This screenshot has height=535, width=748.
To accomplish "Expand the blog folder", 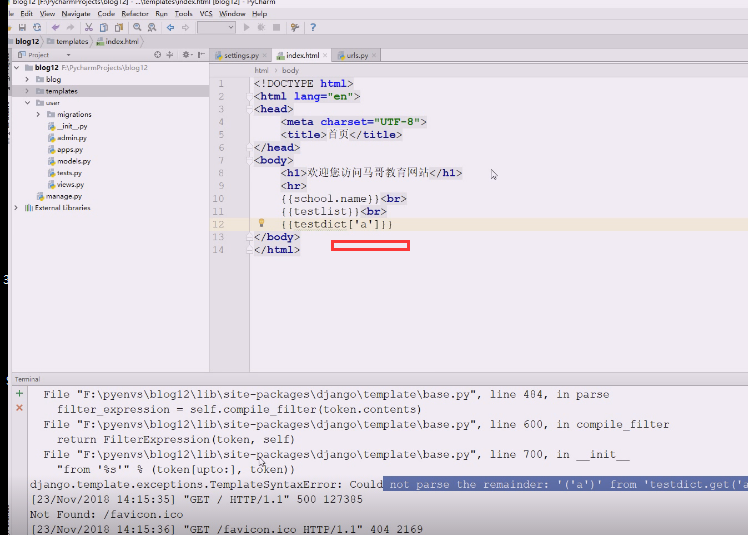I will click(27, 79).
